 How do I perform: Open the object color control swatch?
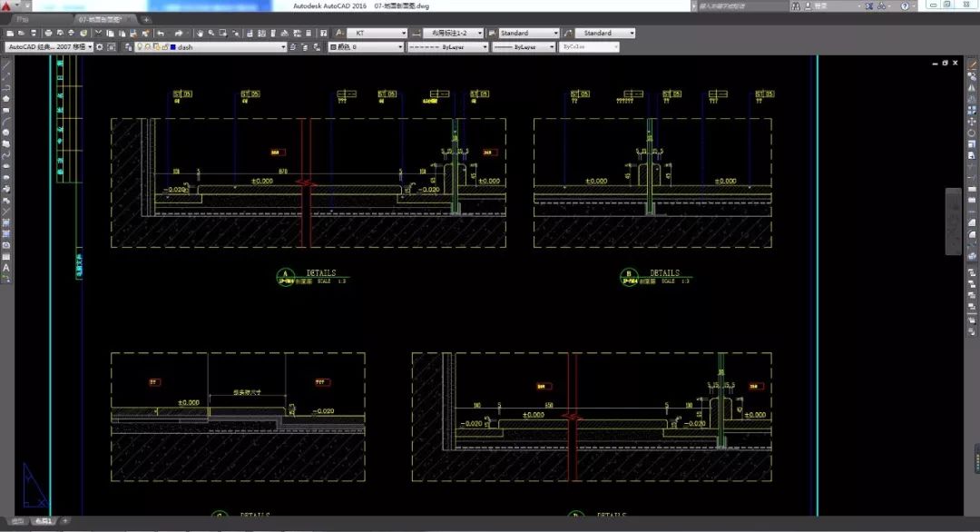coord(333,46)
